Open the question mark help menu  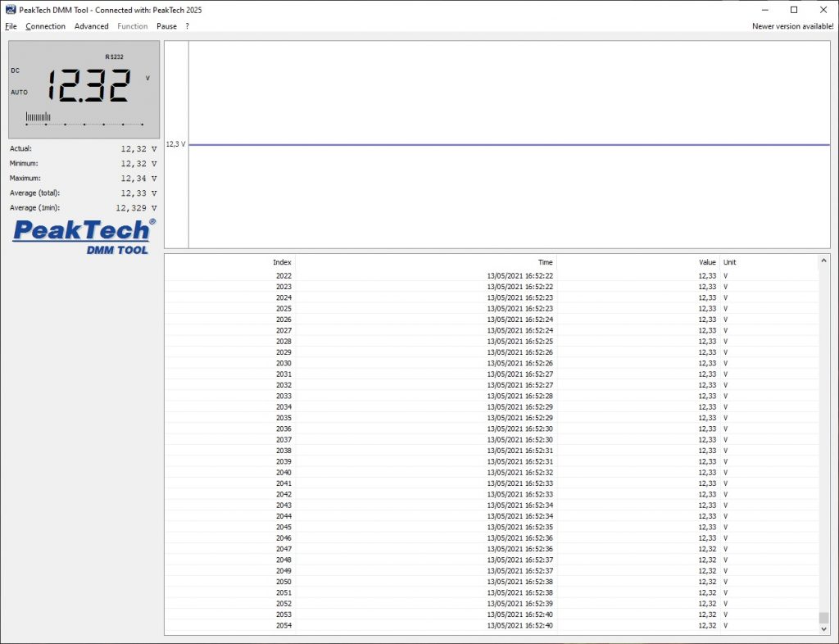pos(187,26)
